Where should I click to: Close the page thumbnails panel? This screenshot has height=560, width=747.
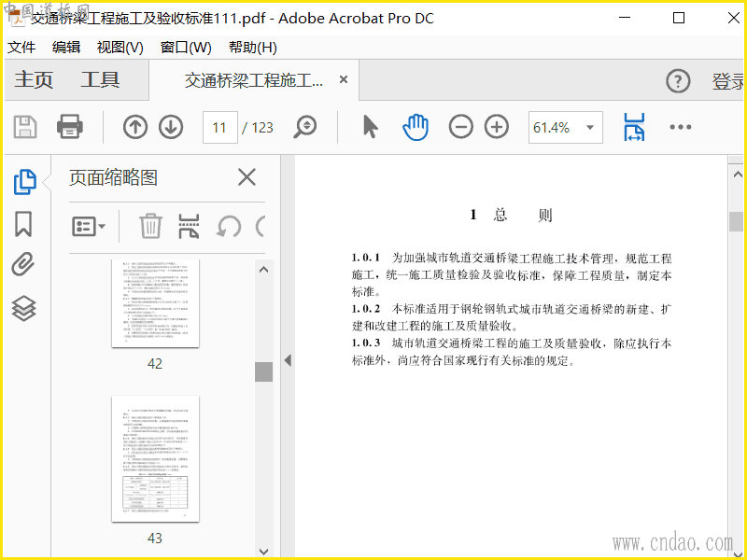[x=247, y=177]
